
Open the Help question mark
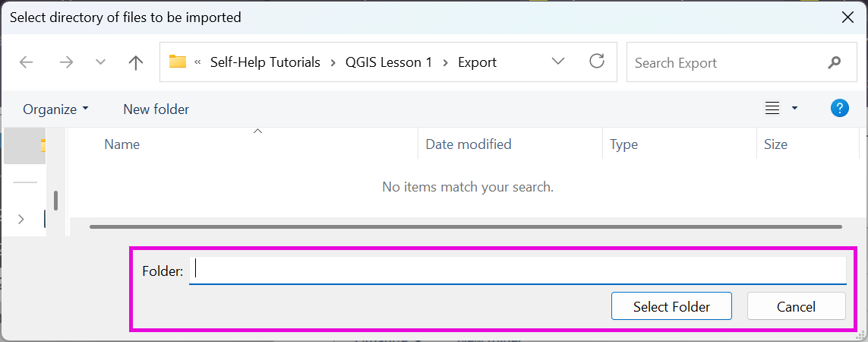[x=839, y=108]
